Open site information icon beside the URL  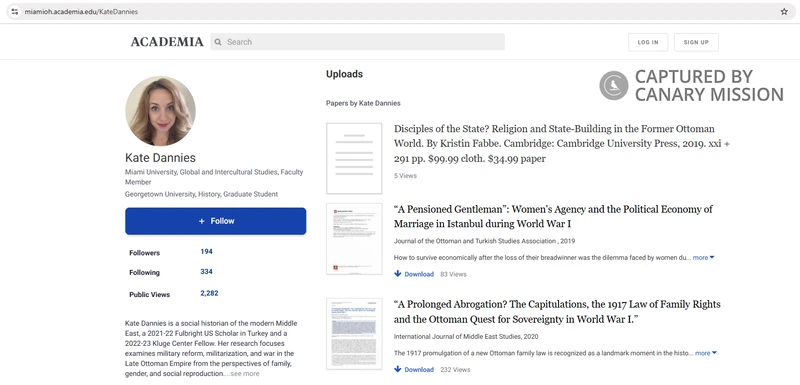[x=14, y=12]
